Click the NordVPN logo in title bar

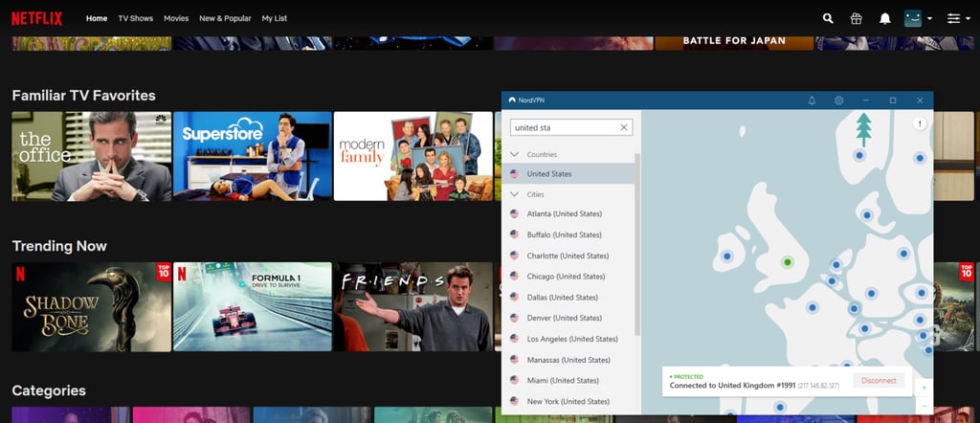click(512, 100)
